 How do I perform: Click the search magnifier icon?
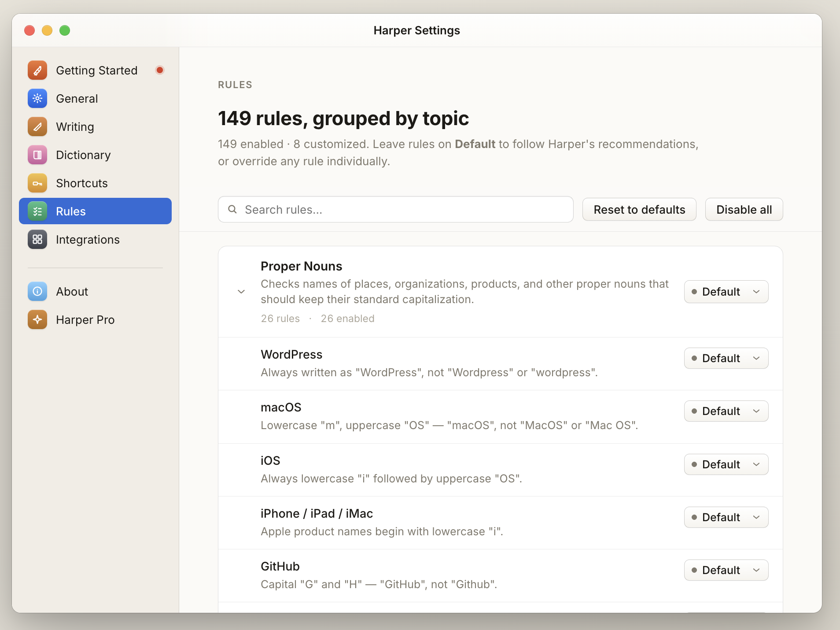tap(232, 209)
